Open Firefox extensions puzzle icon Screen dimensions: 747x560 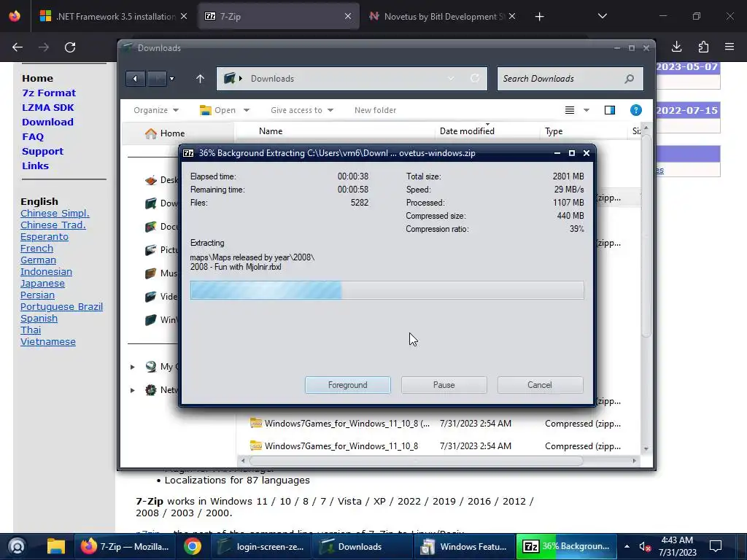click(703, 47)
